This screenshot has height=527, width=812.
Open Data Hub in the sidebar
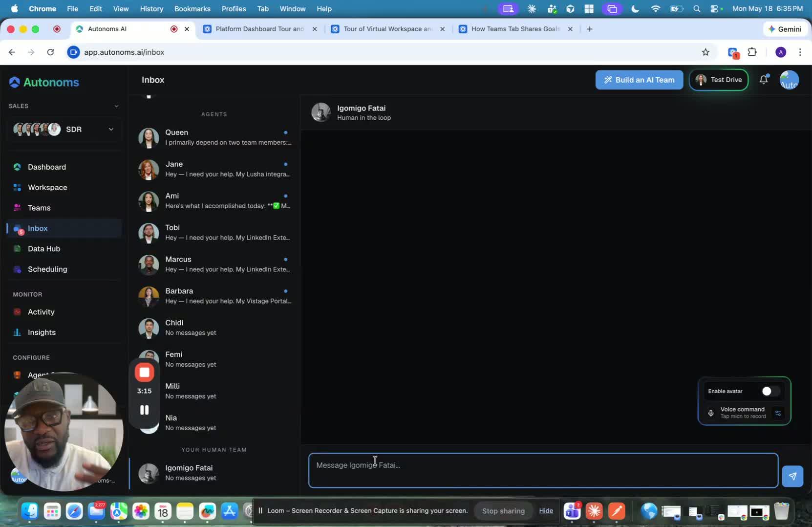[44, 249]
